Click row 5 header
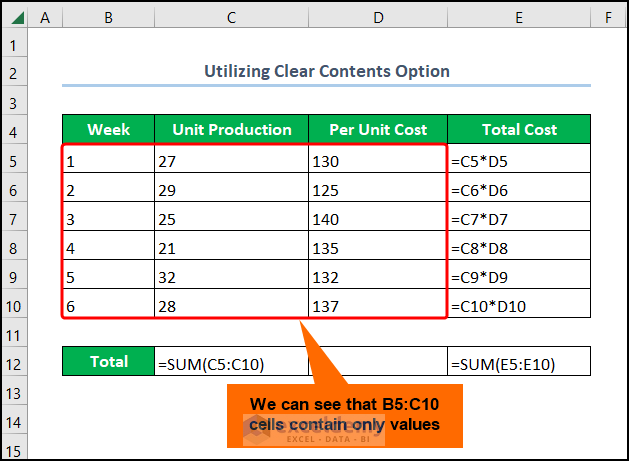This screenshot has height=461, width=629. [14, 160]
